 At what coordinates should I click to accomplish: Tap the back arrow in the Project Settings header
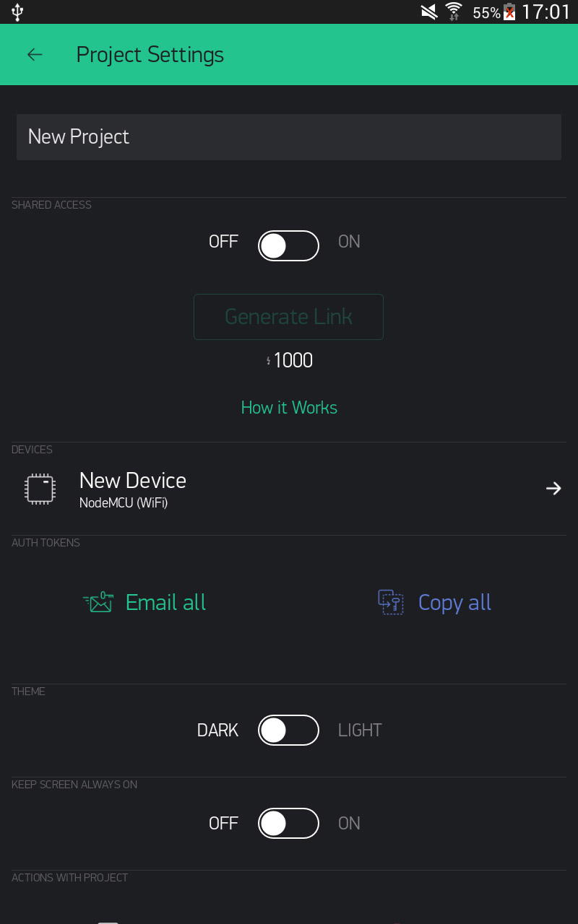(x=35, y=55)
